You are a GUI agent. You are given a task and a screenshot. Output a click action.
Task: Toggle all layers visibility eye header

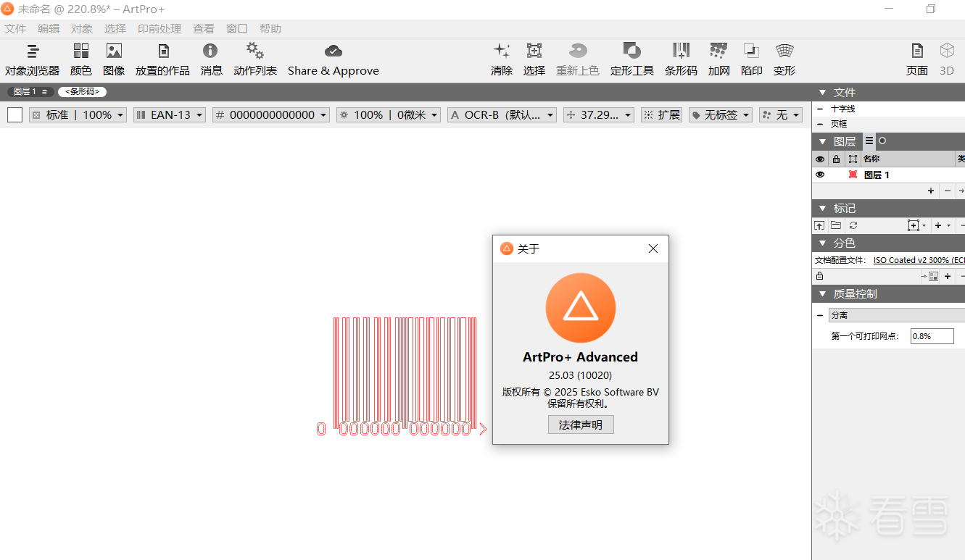point(820,159)
